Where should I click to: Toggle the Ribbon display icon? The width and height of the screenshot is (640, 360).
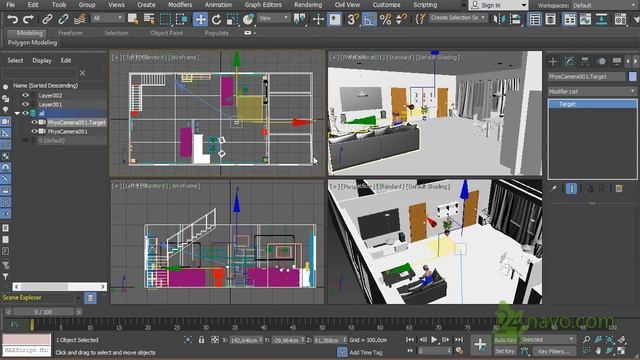(570, 19)
